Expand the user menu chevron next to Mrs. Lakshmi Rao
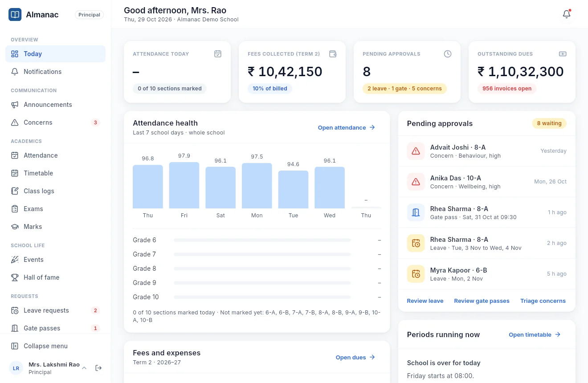 [x=84, y=368]
